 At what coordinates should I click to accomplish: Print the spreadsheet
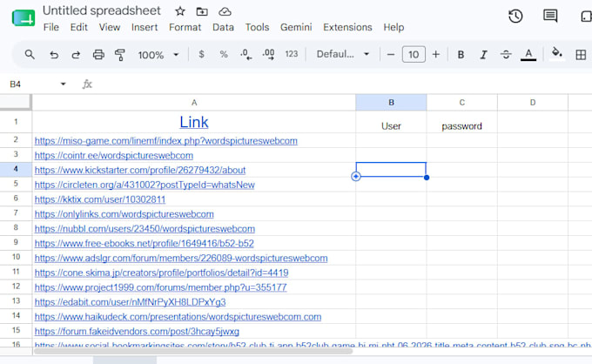tap(98, 55)
